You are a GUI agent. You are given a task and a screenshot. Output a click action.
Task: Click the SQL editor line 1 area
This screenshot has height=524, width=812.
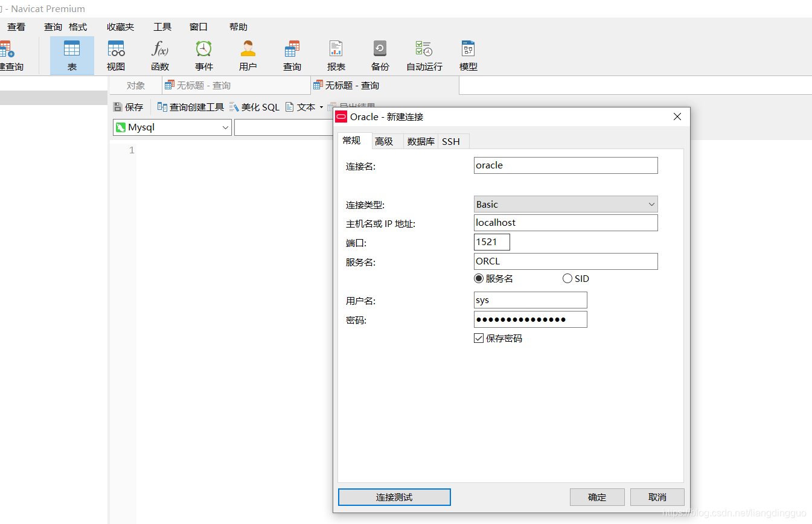[x=234, y=150]
